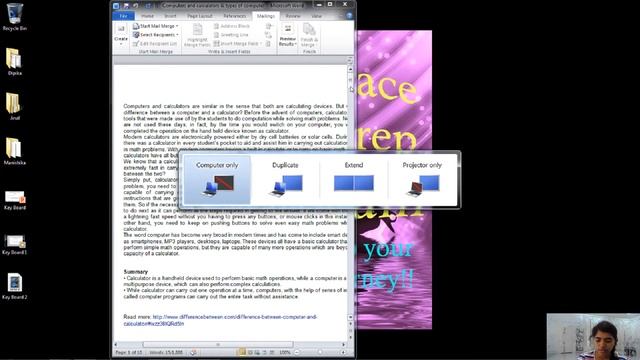Click the Match Fields icon

269,35
